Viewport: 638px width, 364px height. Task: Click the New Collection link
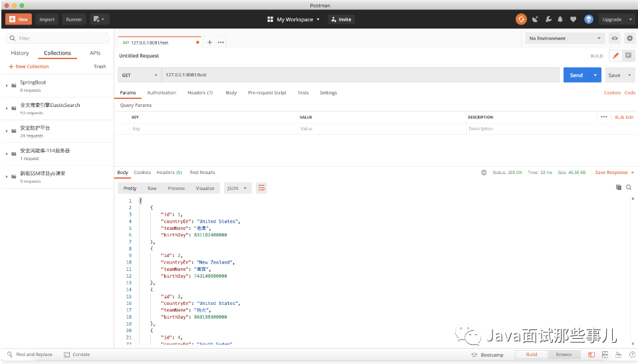pyautogui.click(x=29, y=66)
